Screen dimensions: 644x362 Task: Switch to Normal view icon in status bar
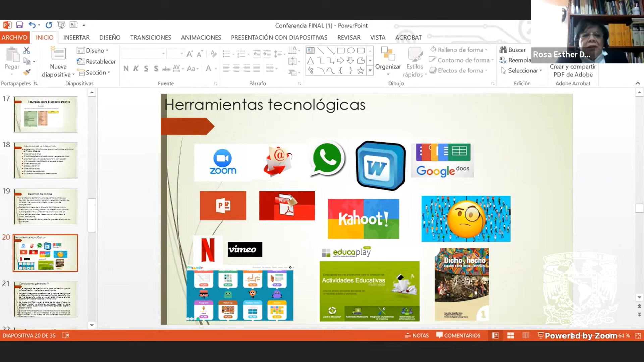(x=495, y=335)
